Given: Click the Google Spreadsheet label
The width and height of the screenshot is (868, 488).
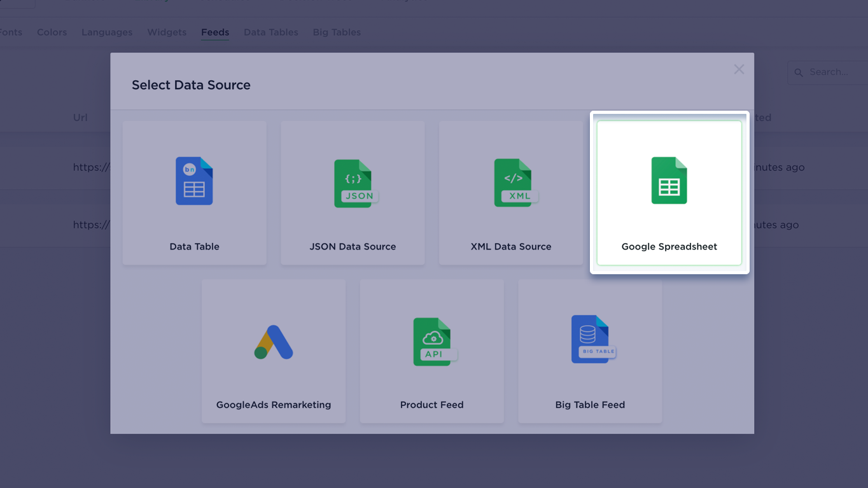Looking at the screenshot, I should [669, 247].
